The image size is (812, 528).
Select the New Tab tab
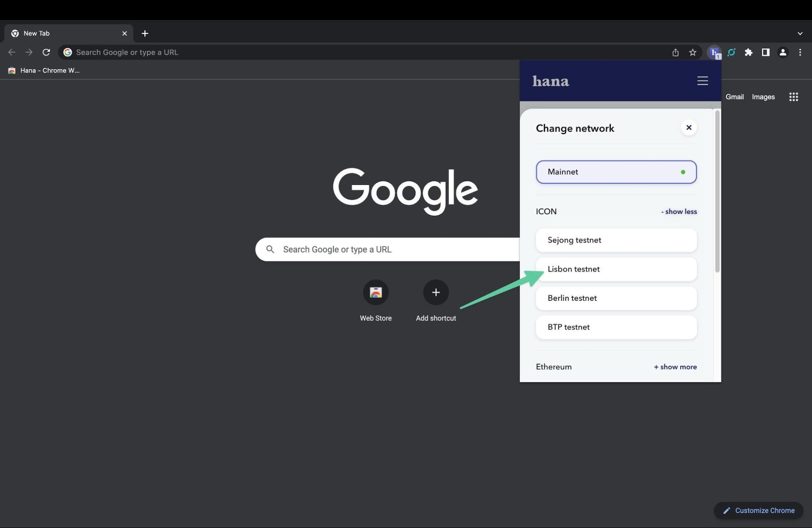point(69,33)
